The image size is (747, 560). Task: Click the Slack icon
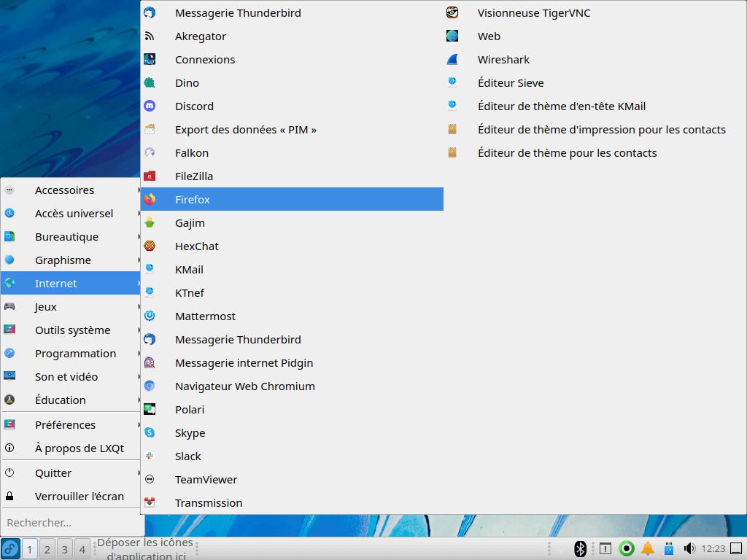150,456
